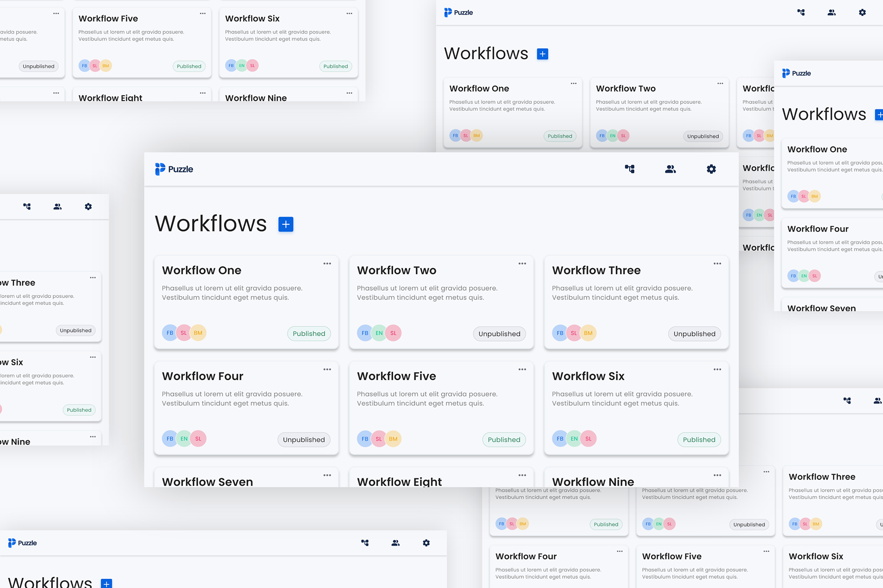Open three-dot menu on center large Workflow Five card
The height and width of the screenshot is (588, 883).
click(522, 369)
